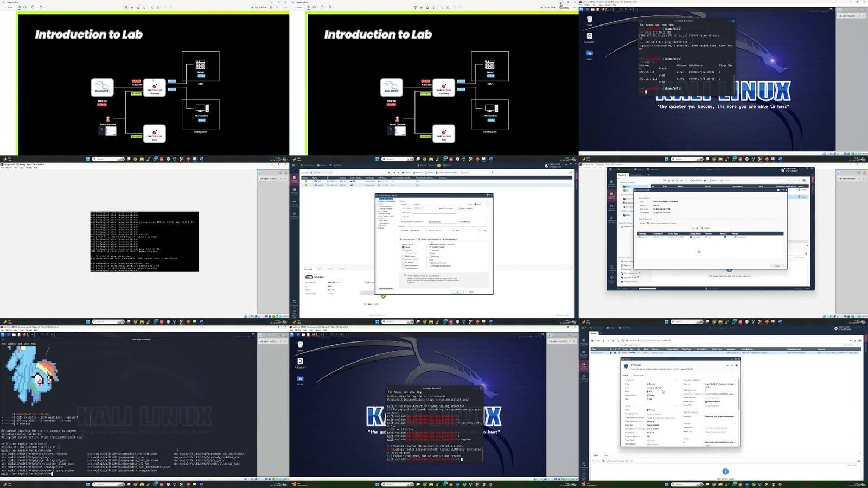Screen dimensions: 868x488
Task: Open terminal Actions menu in ping terminal frame
Action: 649,24
